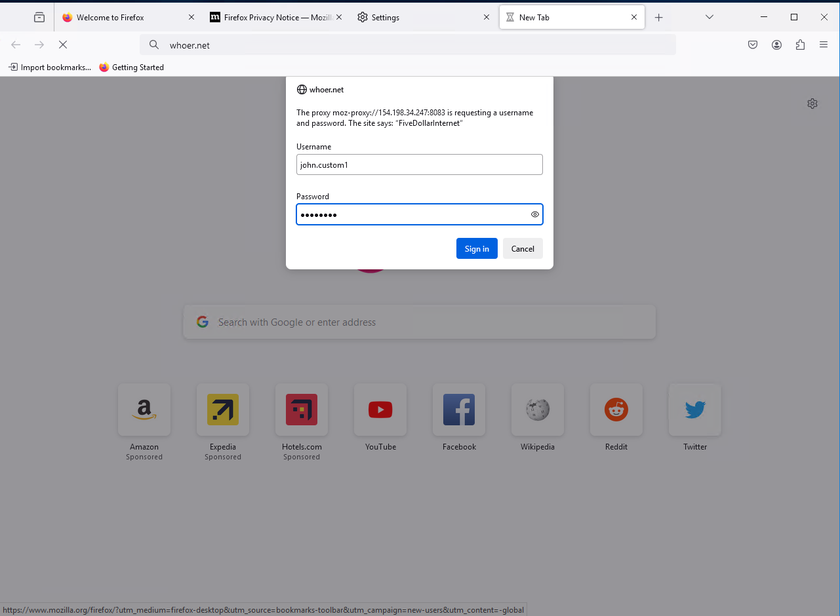Viewport: 840px width, 616px height.
Task: Open the Extensions panel
Action: (x=800, y=45)
